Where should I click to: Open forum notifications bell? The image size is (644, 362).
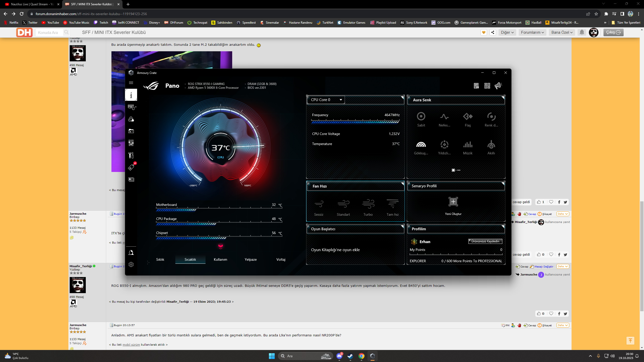pos(582,32)
